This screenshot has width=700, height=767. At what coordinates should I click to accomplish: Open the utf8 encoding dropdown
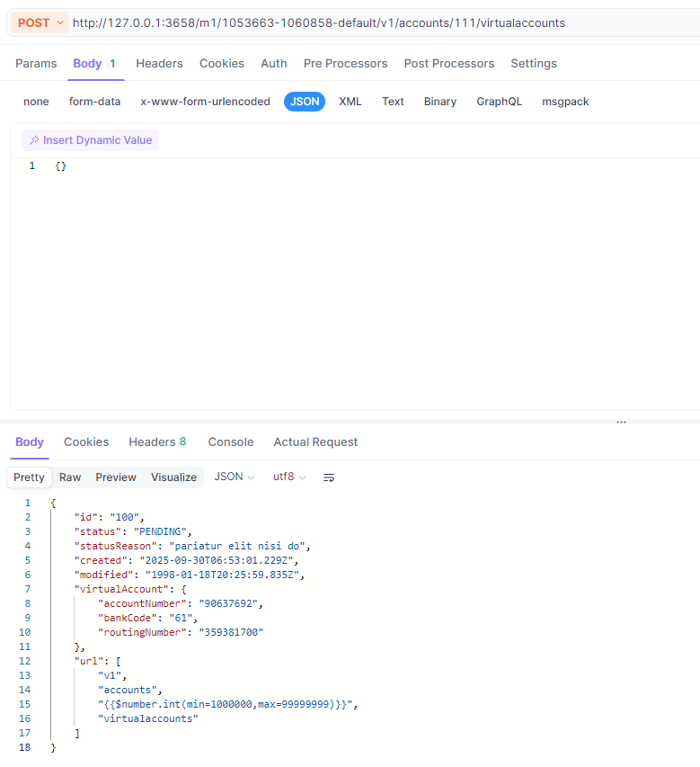[x=289, y=477]
